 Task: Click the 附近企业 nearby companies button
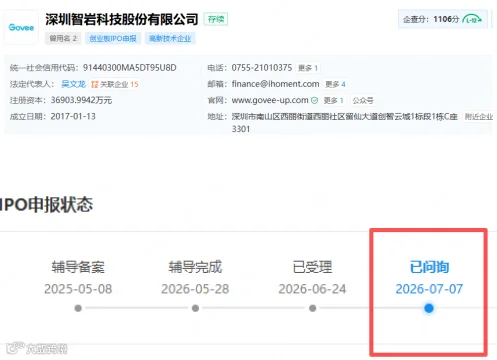click(x=479, y=117)
